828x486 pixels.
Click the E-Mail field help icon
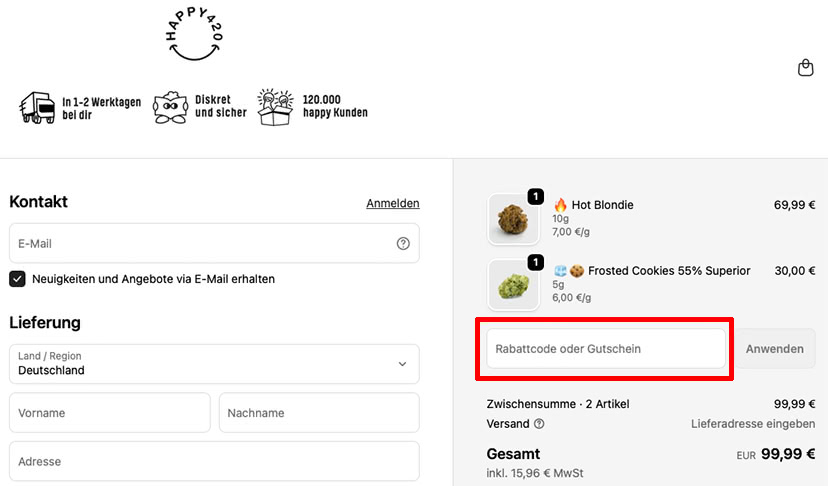click(403, 244)
